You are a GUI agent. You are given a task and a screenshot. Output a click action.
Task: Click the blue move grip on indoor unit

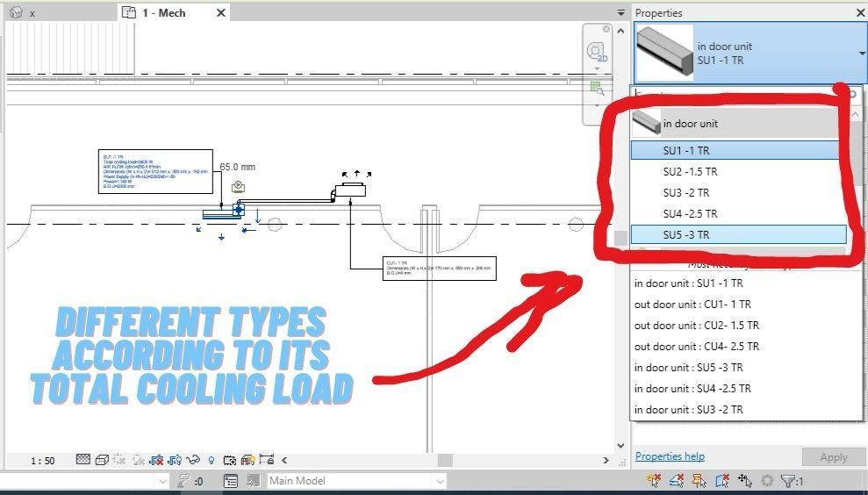coord(239,210)
